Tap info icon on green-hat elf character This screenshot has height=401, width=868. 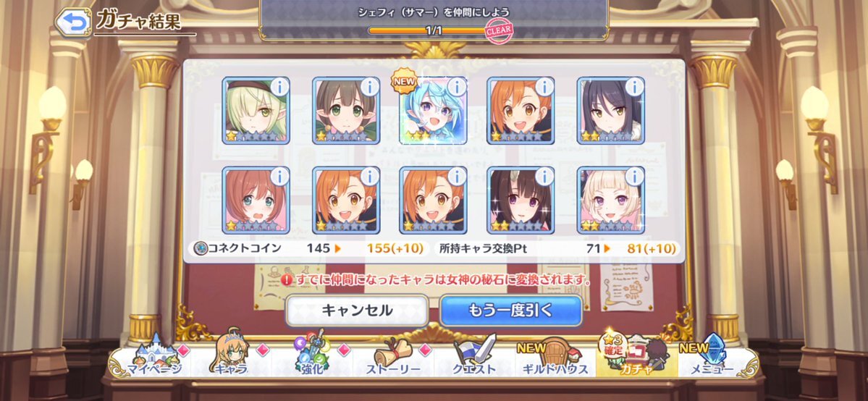279,86
